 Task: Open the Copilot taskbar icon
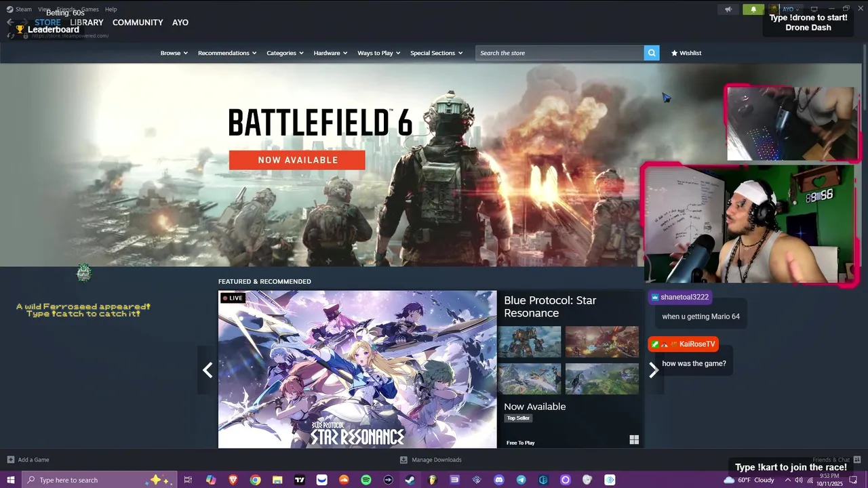click(211, 480)
